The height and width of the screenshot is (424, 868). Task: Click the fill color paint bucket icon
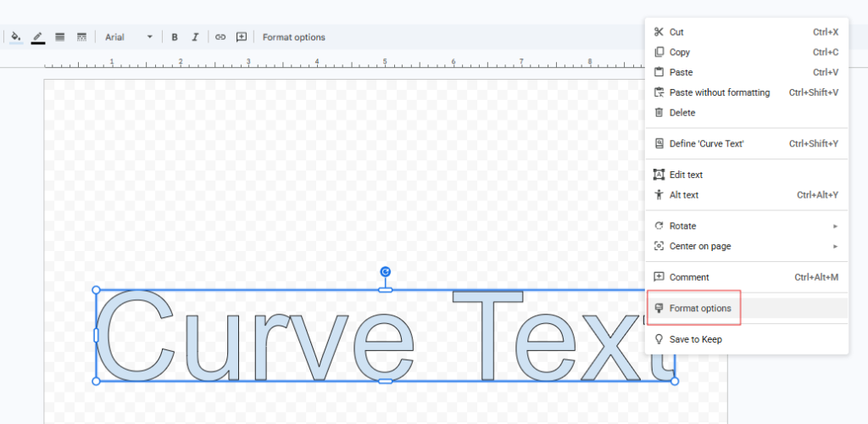[x=15, y=37]
